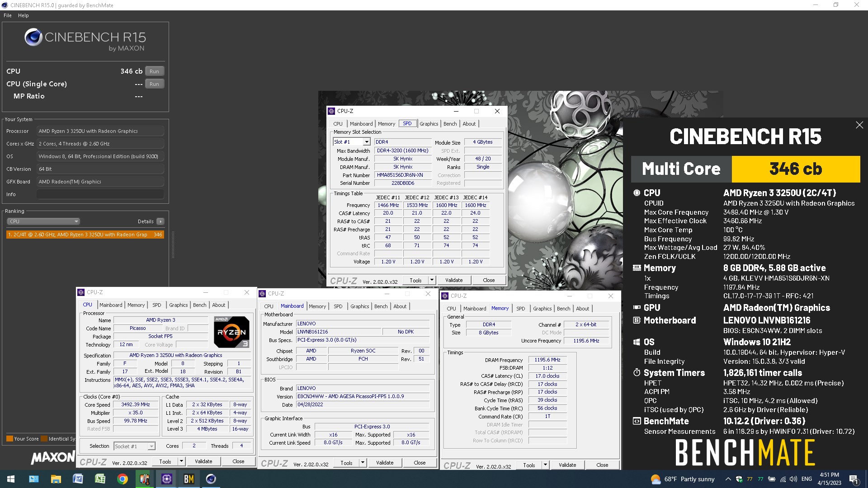Open the File menu in Cinebench

(x=8, y=15)
